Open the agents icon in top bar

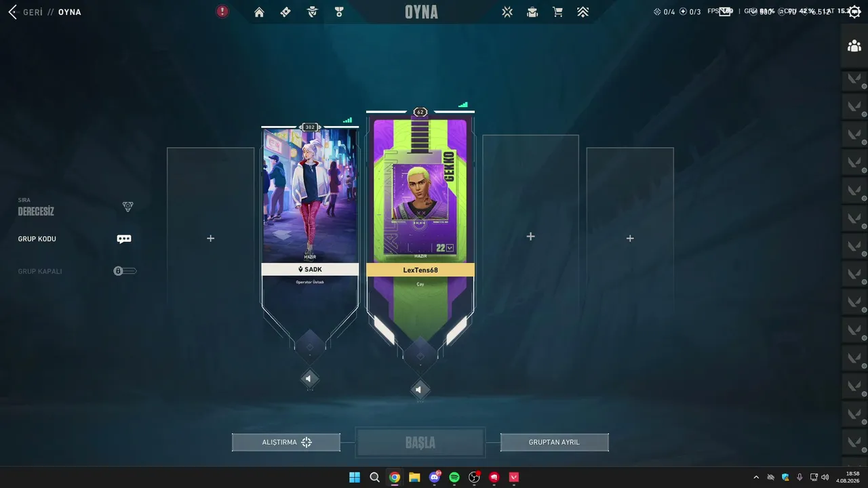tap(312, 12)
